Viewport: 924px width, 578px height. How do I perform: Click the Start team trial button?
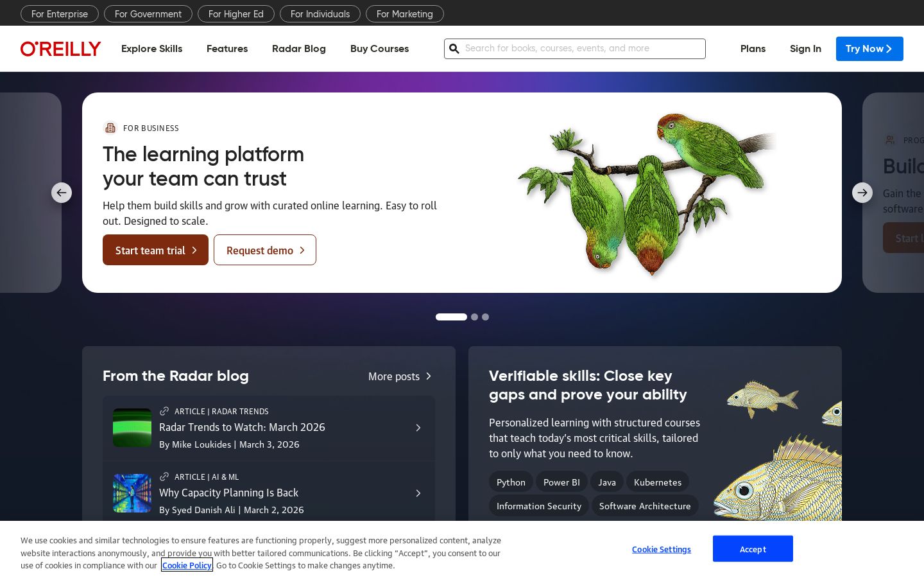[155, 250]
